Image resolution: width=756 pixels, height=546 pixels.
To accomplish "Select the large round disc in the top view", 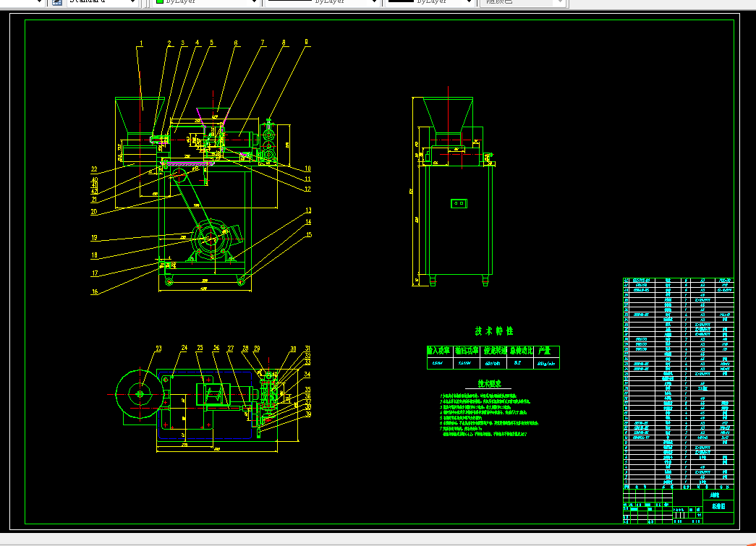I will [x=140, y=394].
